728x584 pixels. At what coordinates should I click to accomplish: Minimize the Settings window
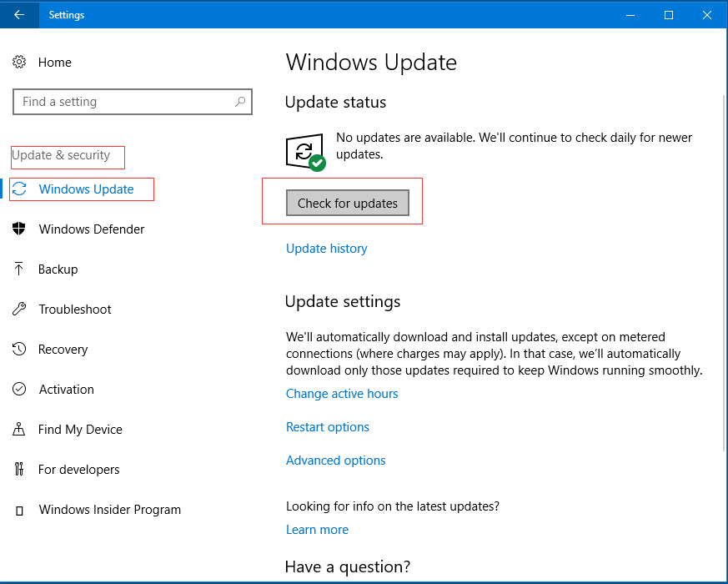(x=630, y=15)
